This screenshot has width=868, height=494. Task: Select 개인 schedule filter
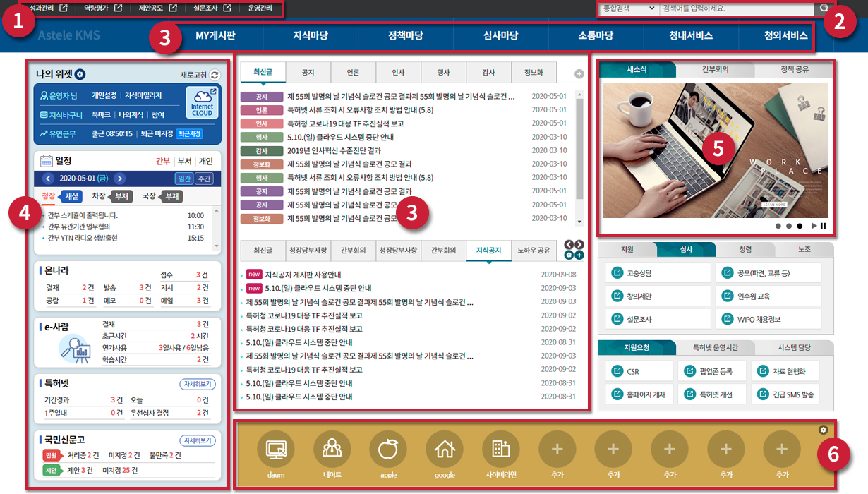pyautogui.click(x=206, y=161)
